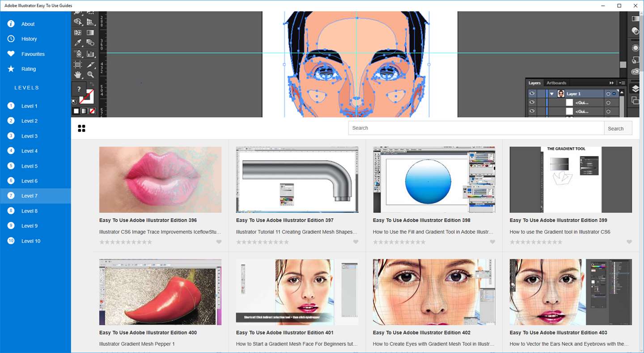The width and height of the screenshot is (644, 353).
Task: Click title "Easy To Use Adobe Illustrator Edition 403"
Action: coord(559,332)
